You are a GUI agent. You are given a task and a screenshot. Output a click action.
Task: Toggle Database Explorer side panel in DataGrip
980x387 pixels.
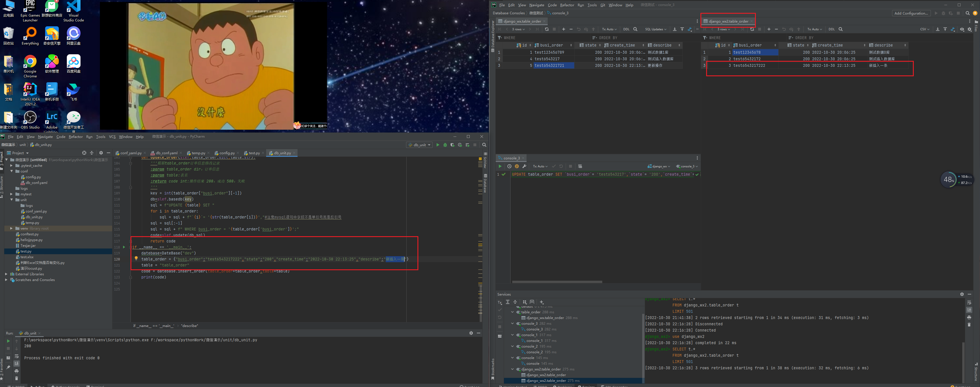pos(493,37)
